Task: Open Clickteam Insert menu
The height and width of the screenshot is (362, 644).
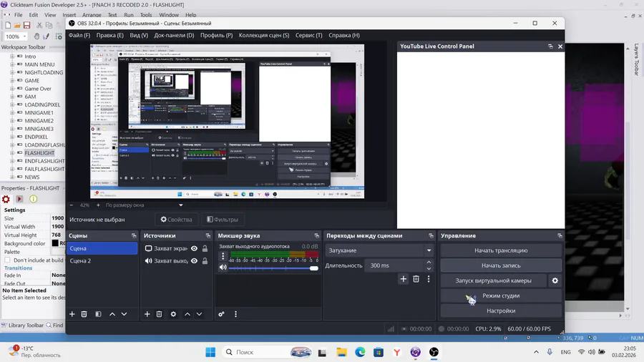Action: 69,15
